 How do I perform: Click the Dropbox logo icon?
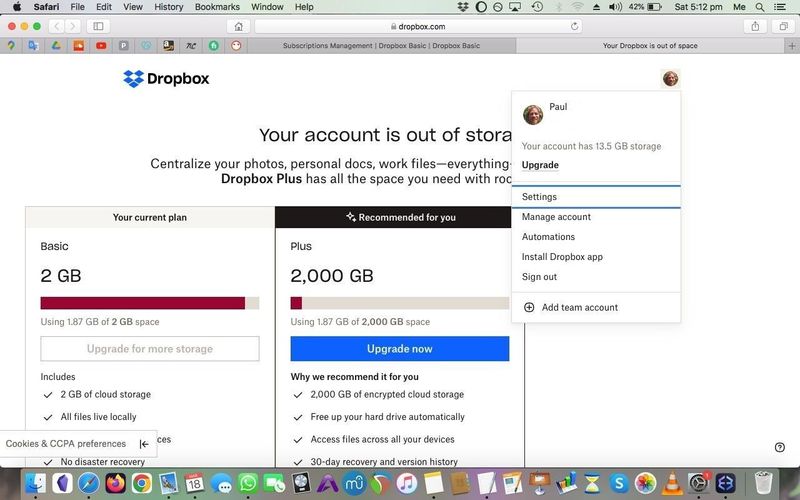click(x=134, y=79)
